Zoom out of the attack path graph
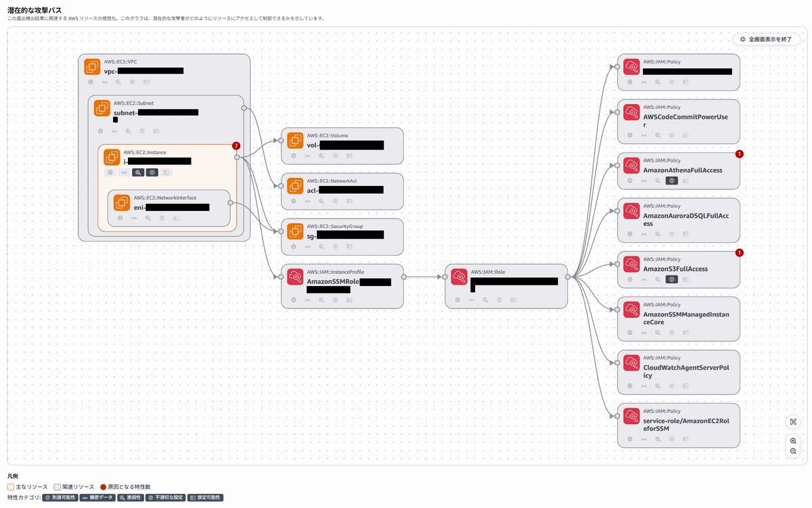Image resolution: width=812 pixels, height=508 pixels. pyautogui.click(x=793, y=451)
